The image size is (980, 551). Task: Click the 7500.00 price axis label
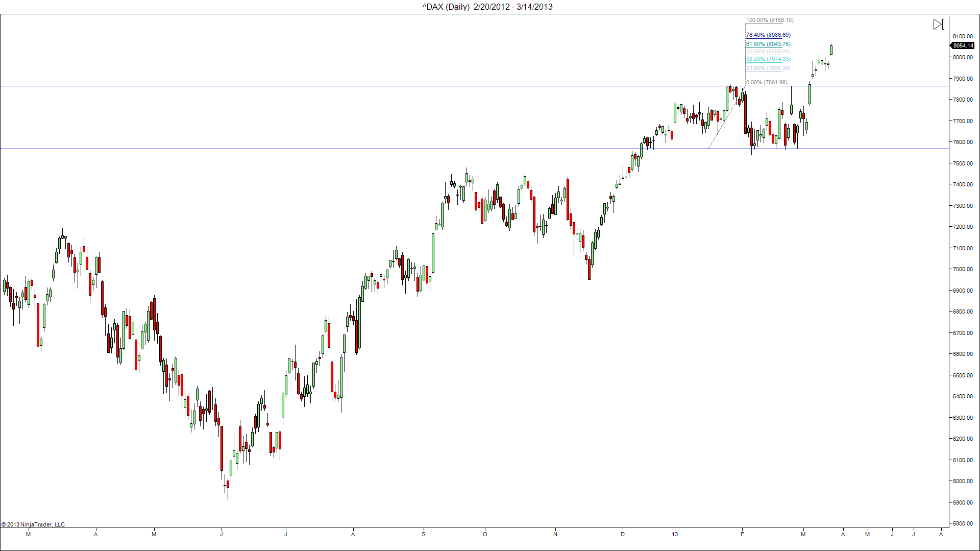click(963, 163)
